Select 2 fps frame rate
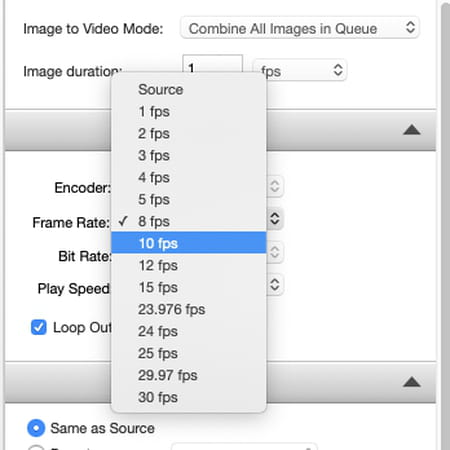The image size is (450, 450). [189, 133]
